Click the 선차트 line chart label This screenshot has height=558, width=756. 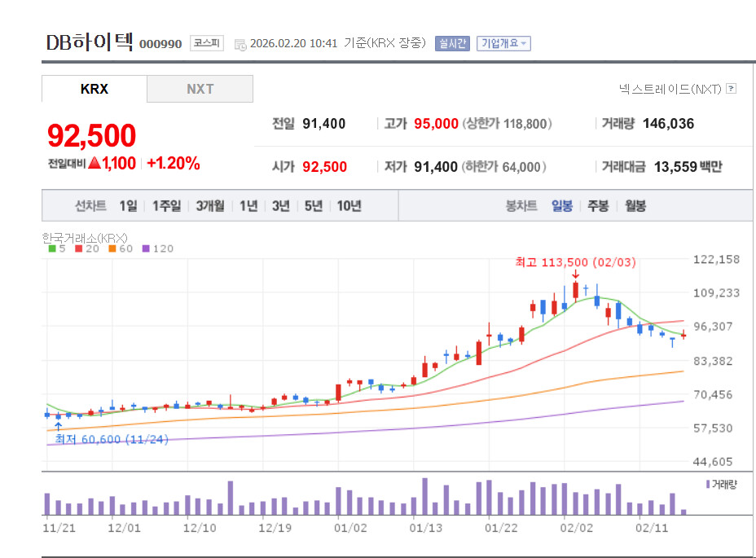coord(90,206)
